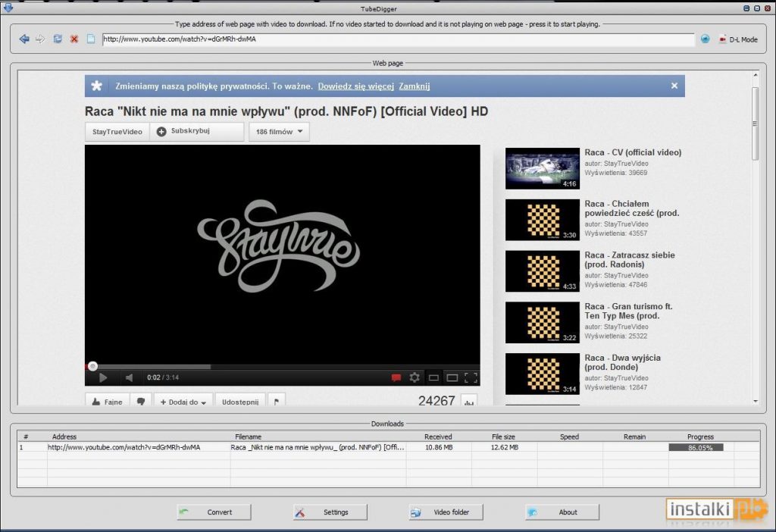Click the Address column header
The width and height of the screenshot is (776, 532).
point(64,437)
